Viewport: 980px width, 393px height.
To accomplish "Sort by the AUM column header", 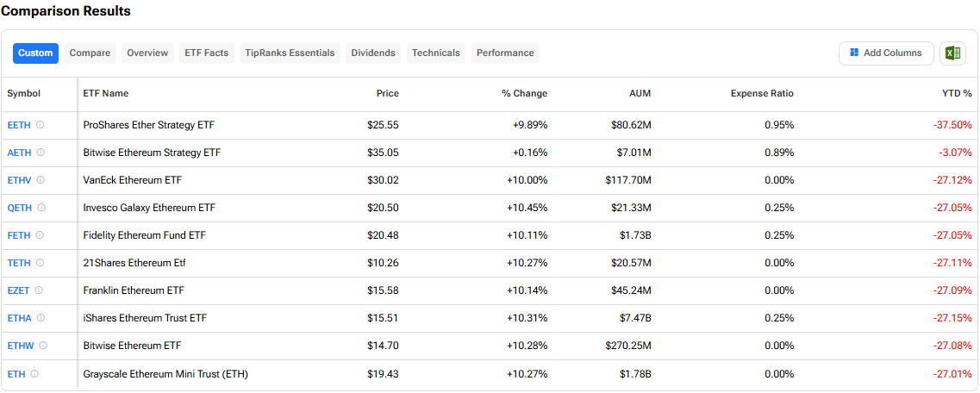I will pyautogui.click(x=640, y=94).
